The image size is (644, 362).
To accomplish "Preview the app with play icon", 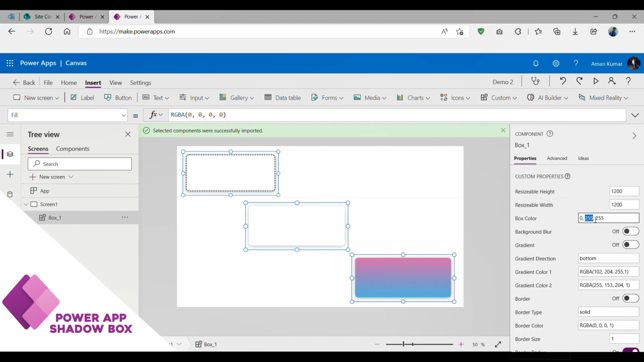I will tap(596, 81).
